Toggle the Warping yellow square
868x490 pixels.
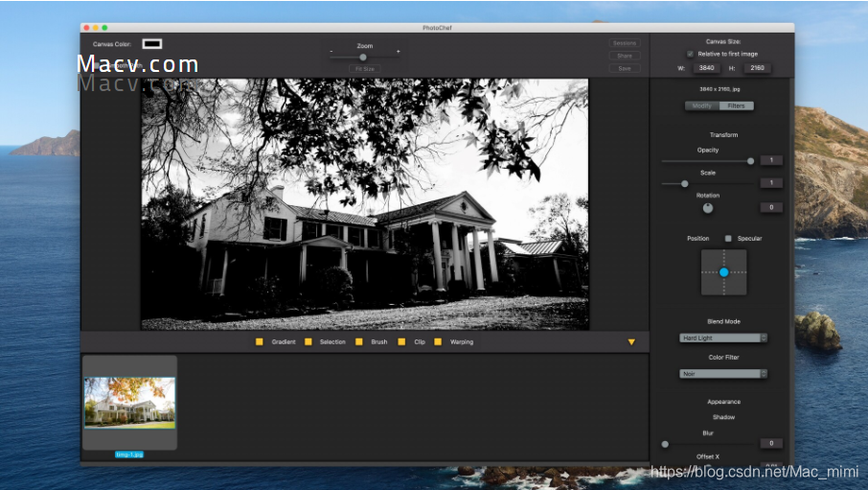438,342
